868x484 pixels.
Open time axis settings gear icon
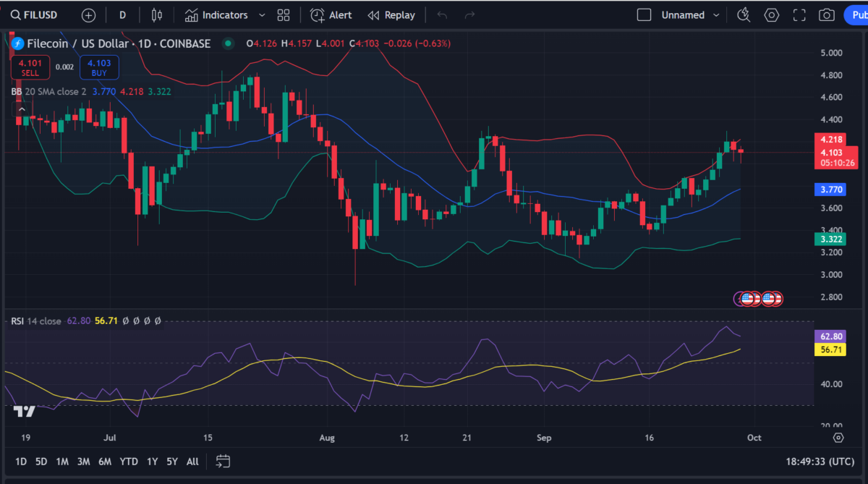tap(838, 438)
